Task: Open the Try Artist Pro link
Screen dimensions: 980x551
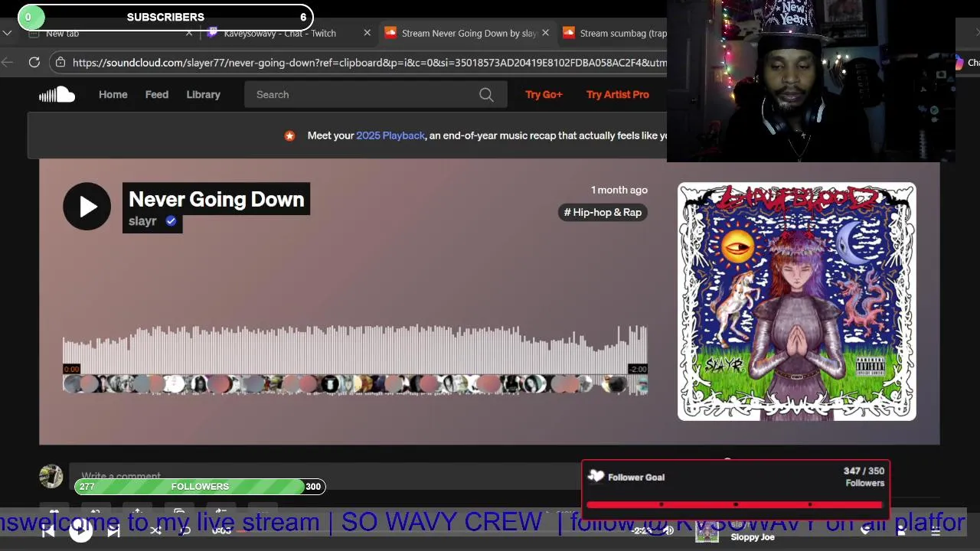Action: coord(617,95)
